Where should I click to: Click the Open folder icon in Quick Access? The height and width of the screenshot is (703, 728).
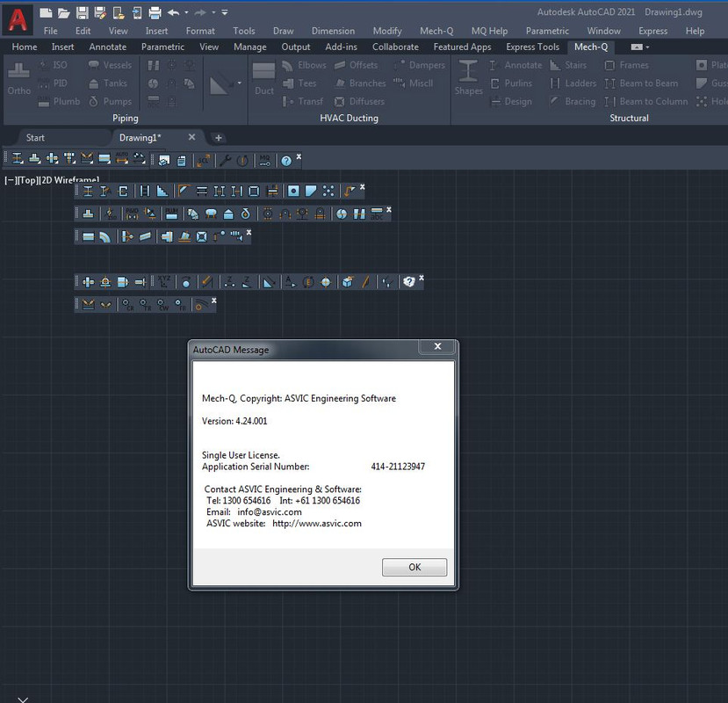click(x=63, y=12)
